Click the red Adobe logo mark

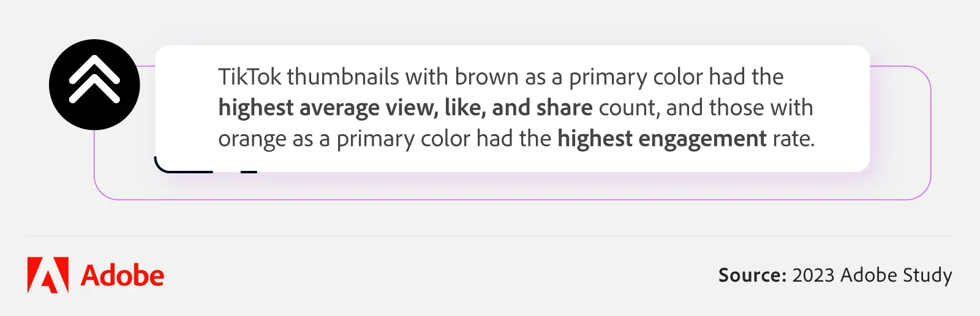pos(48,275)
